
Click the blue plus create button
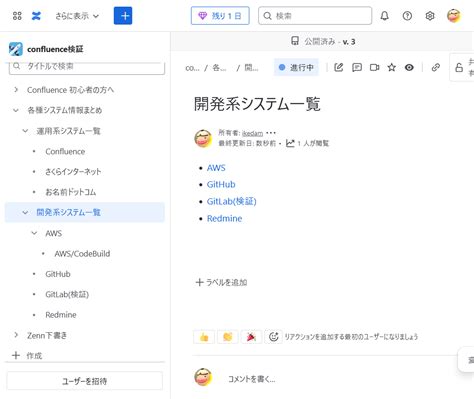(123, 16)
